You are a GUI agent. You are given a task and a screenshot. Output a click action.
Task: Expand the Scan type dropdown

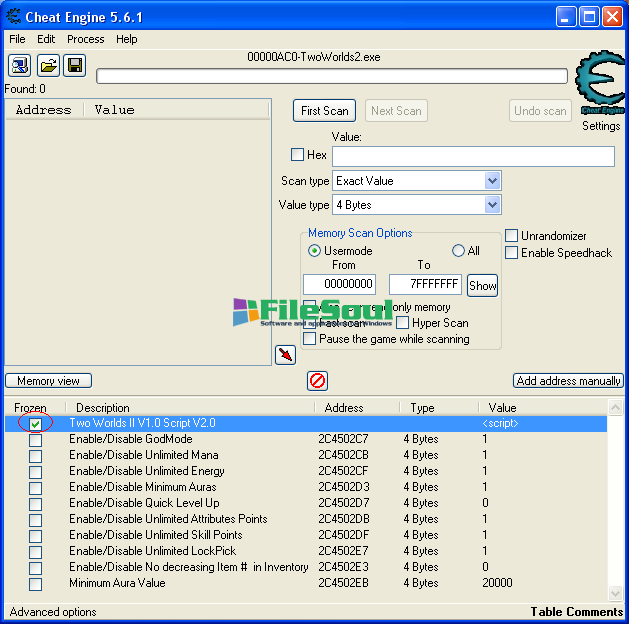pyautogui.click(x=492, y=181)
